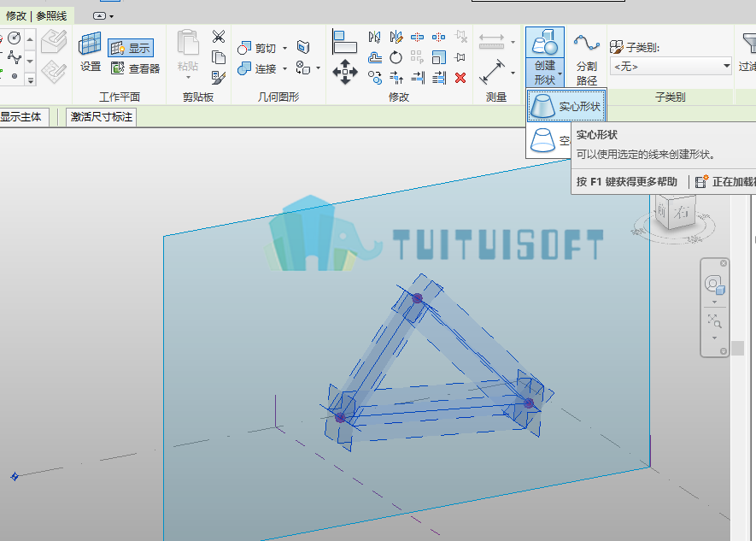Click the Copy to clipboard icon

point(219,57)
